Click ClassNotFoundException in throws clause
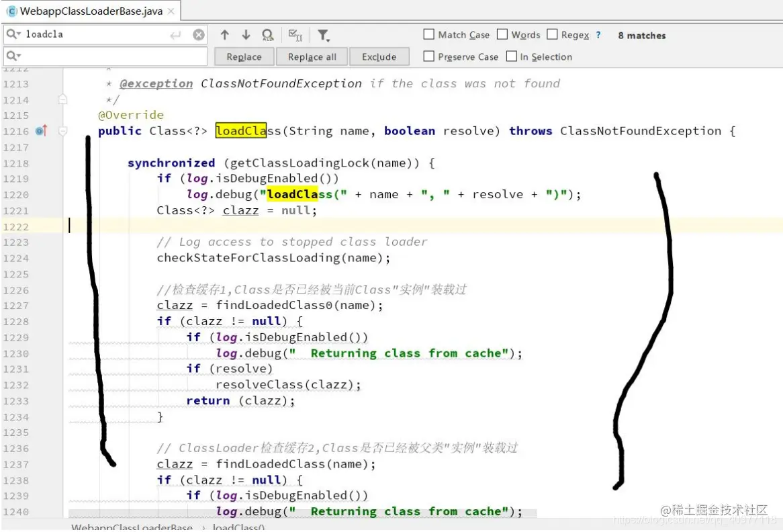This screenshot has height=532, width=783. [x=641, y=131]
